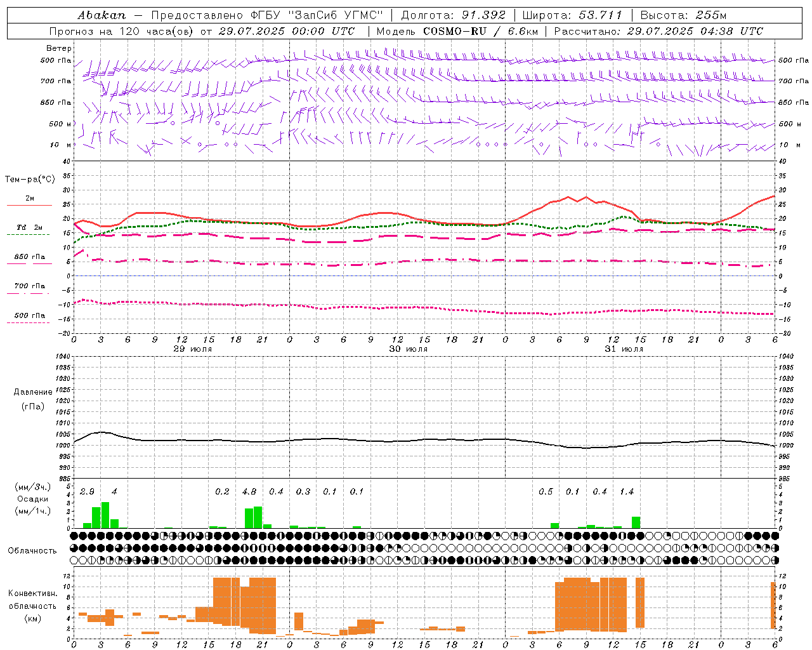Click the "Широта: 53.711" header value

coord(572,15)
